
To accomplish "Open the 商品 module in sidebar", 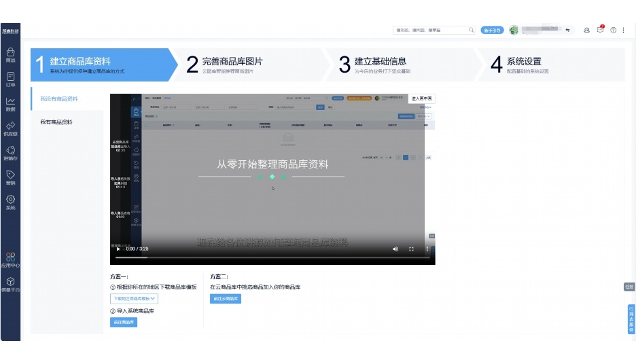I will pyautogui.click(x=10, y=54).
